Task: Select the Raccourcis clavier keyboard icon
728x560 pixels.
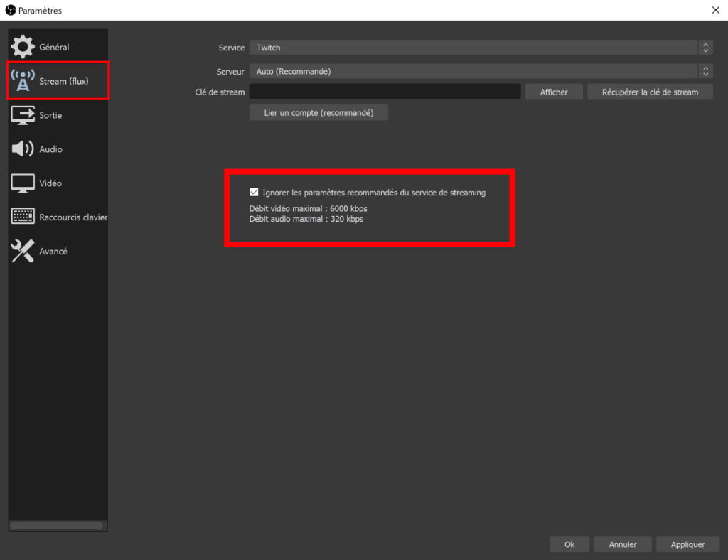Action: point(23,217)
